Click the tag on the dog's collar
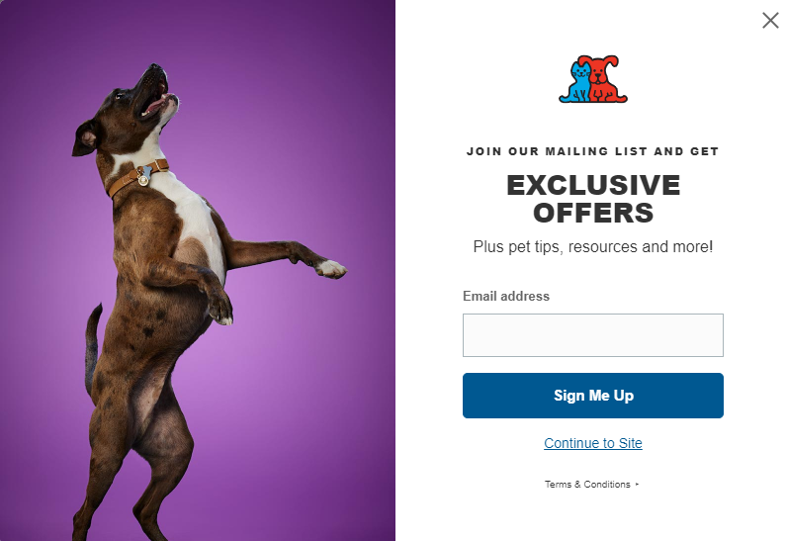Image resolution: width=786 pixels, height=542 pixels. [x=144, y=175]
